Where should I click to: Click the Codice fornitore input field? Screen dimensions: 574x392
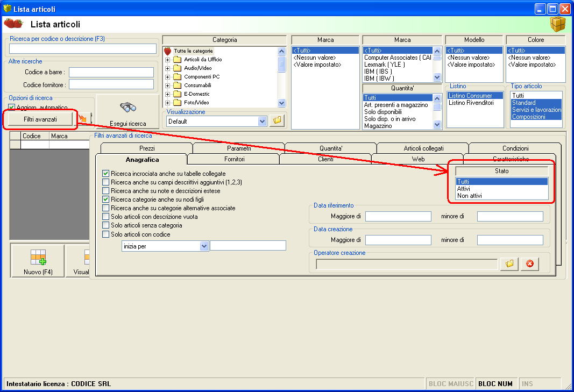pyautogui.click(x=111, y=84)
